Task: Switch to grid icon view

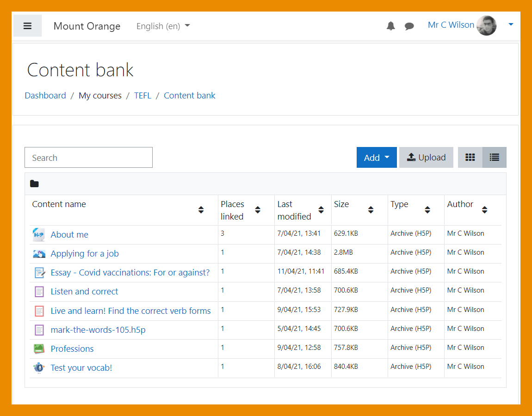Action: pyautogui.click(x=470, y=158)
